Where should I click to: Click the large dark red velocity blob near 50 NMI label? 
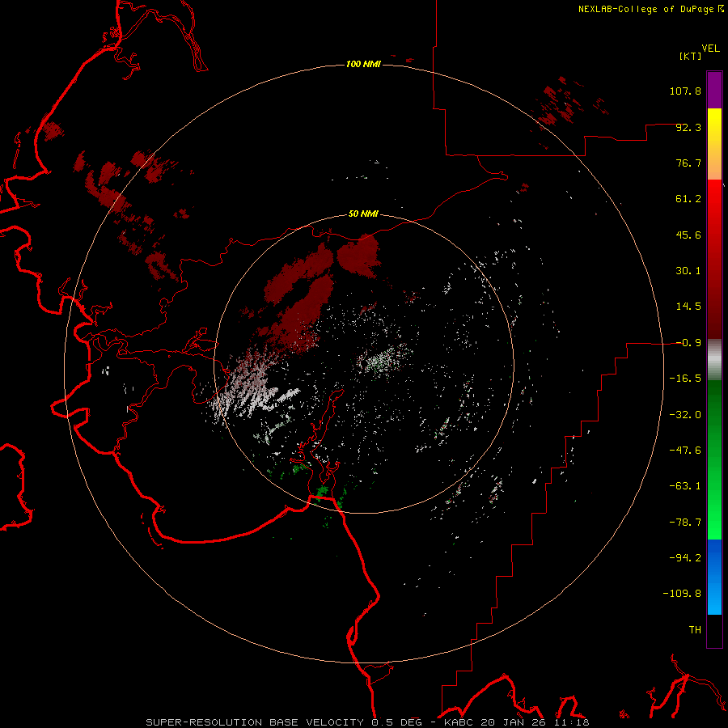358,256
